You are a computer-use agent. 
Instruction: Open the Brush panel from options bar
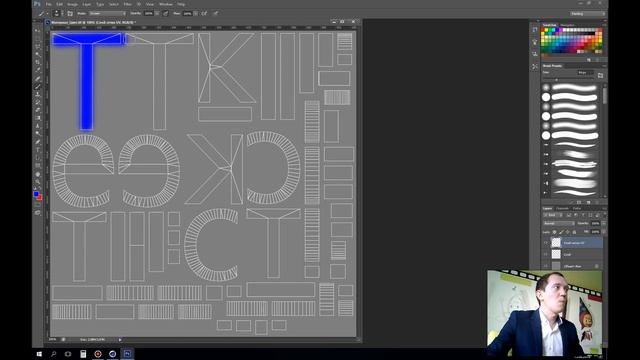[69, 13]
